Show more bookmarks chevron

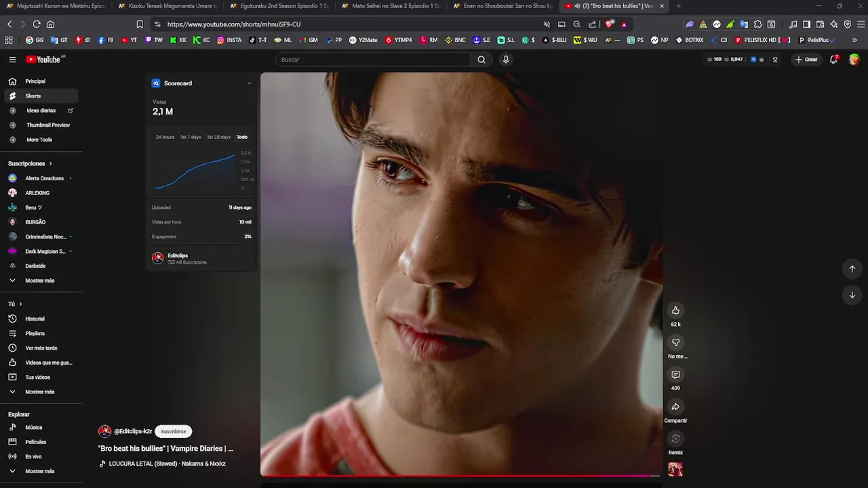[854, 40]
